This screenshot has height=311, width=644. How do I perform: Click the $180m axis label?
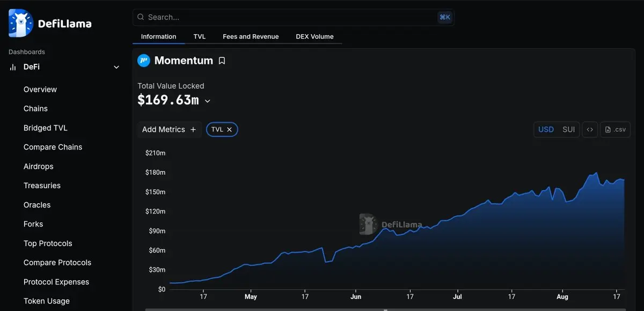pos(155,172)
